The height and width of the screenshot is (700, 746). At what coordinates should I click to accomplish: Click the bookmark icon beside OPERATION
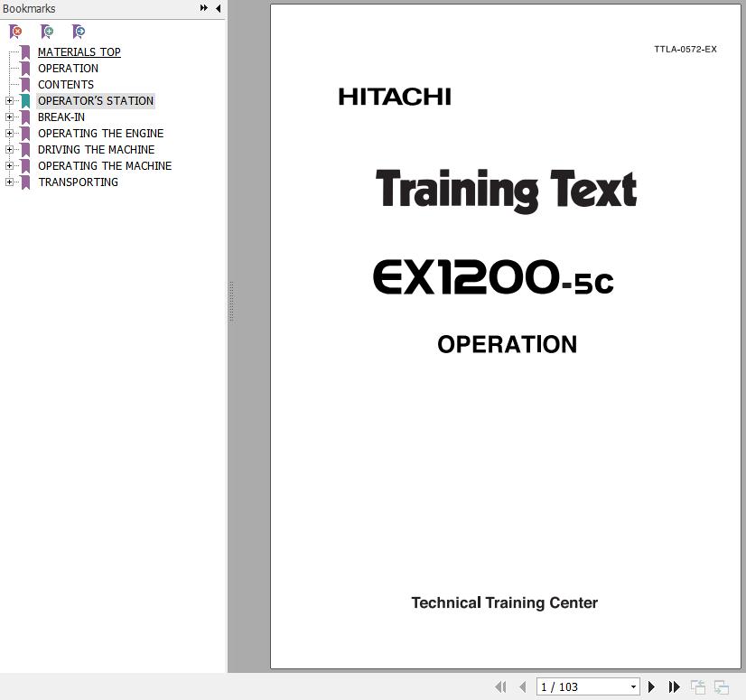[x=25, y=68]
